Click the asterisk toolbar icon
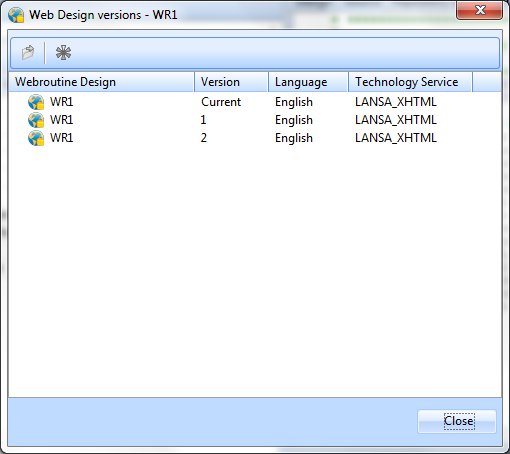The width and height of the screenshot is (510, 454). point(63,53)
